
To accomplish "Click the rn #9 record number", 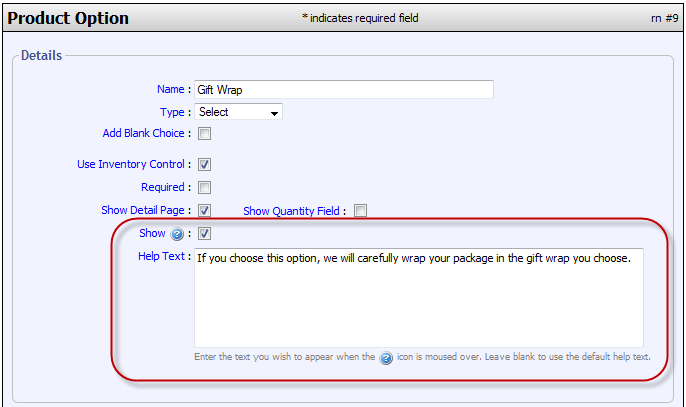I will (x=663, y=18).
